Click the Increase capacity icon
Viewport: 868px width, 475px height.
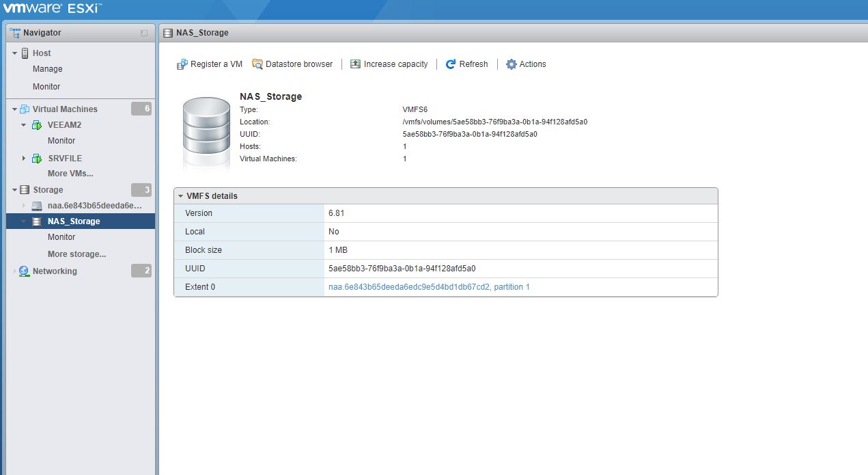[x=355, y=64]
